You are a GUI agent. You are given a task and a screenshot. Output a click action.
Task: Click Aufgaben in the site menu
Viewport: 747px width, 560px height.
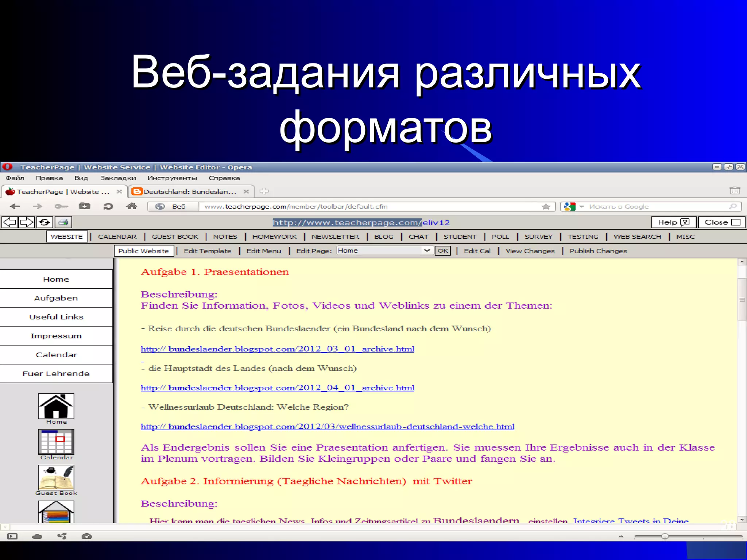point(56,298)
